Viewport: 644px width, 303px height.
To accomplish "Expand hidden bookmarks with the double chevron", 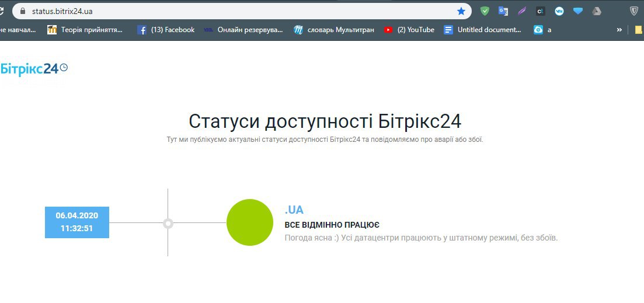I will point(619,30).
